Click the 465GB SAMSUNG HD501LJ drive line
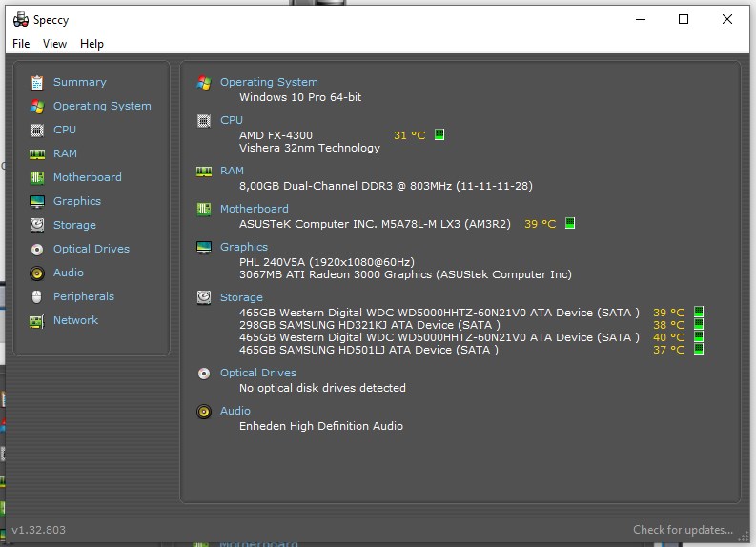The width and height of the screenshot is (756, 547). 369,350
